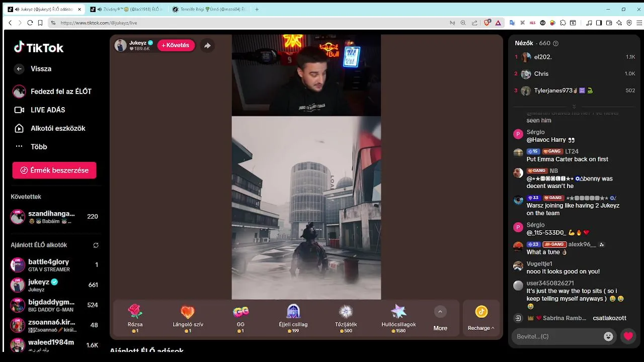
Task: Switch to the Tenerife Brigi browser tab
Action: point(209,9)
